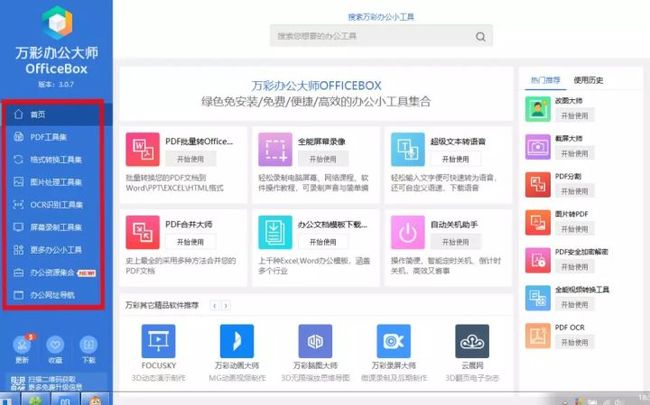Open 更多办公小工具 in the sidebar
The image size is (650, 405).
coord(56,250)
